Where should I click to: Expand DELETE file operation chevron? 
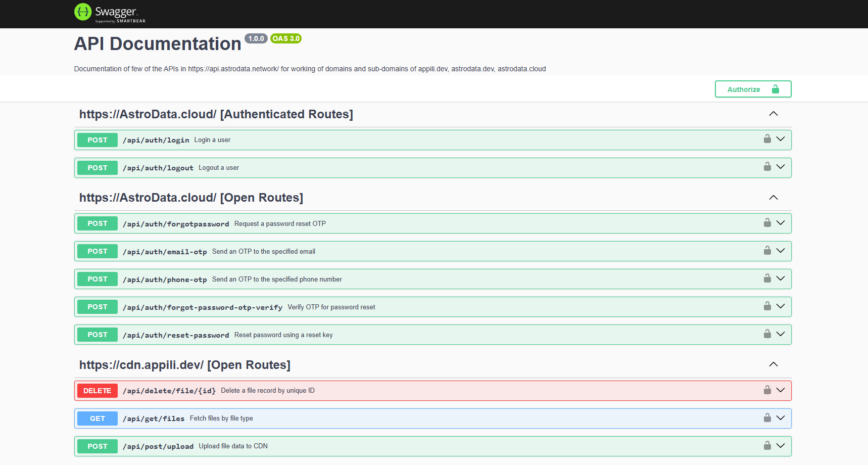point(781,390)
